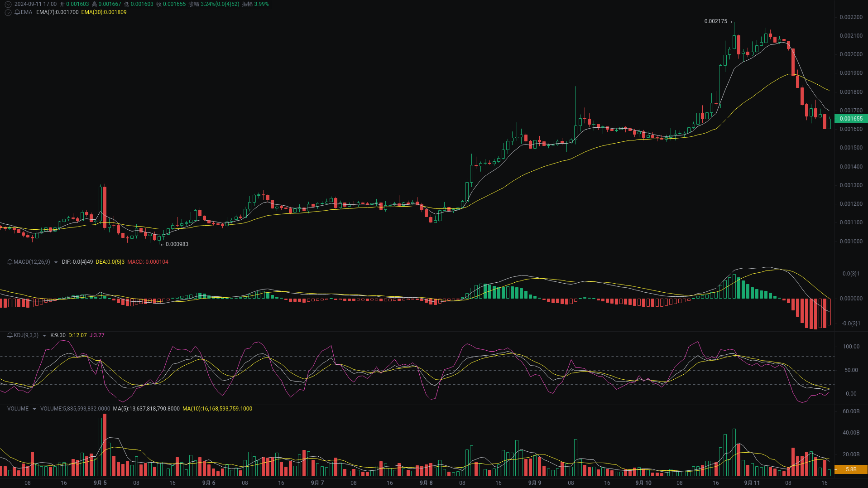Viewport: 868px width, 488px height.
Task: Click the high price 0.001667
Action: [110, 4]
